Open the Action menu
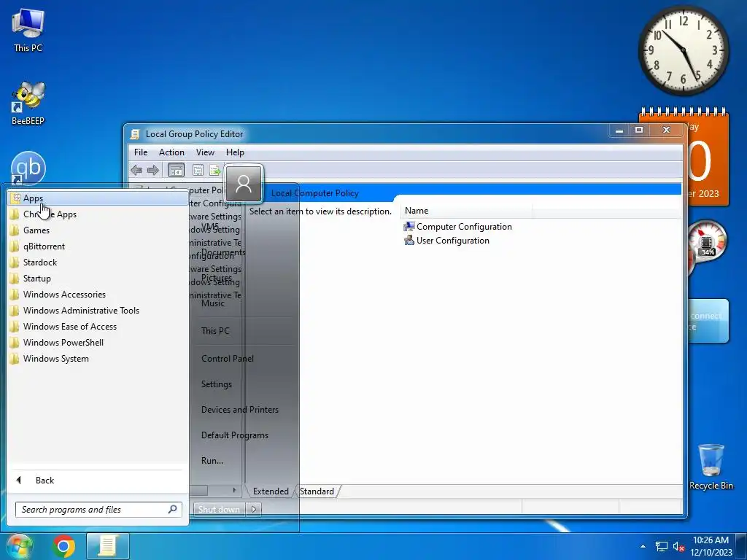Screen dimensions: 747x560 point(171,152)
